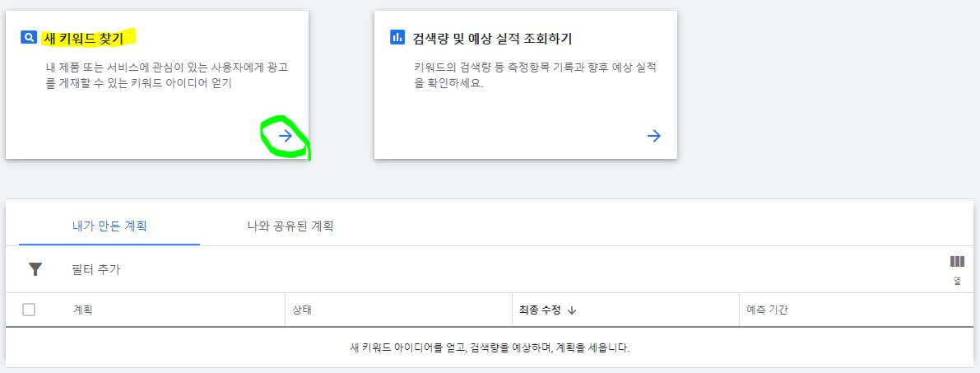The height and width of the screenshot is (373, 980).
Task: Open the 새 키워드 찾기 card arrow
Action: coord(285,136)
